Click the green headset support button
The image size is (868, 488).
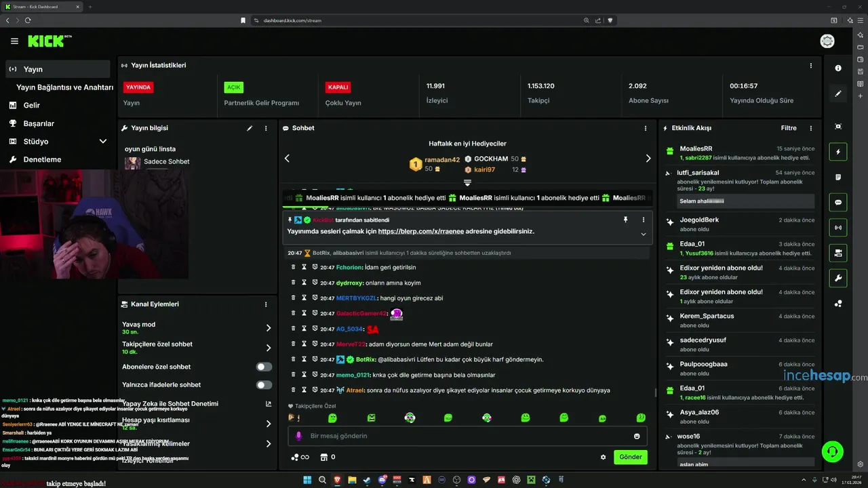pos(832,451)
